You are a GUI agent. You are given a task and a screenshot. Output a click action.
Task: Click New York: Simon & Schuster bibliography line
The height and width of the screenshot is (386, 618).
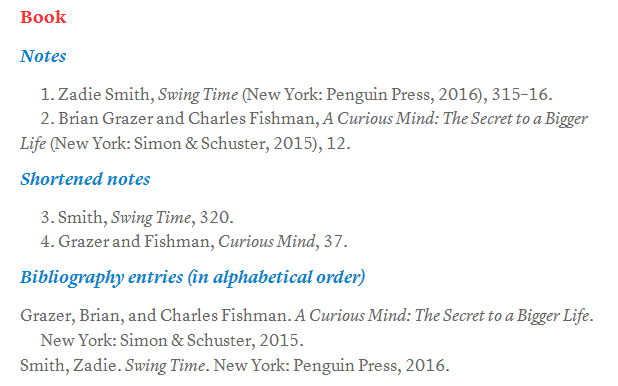coord(172,341)
